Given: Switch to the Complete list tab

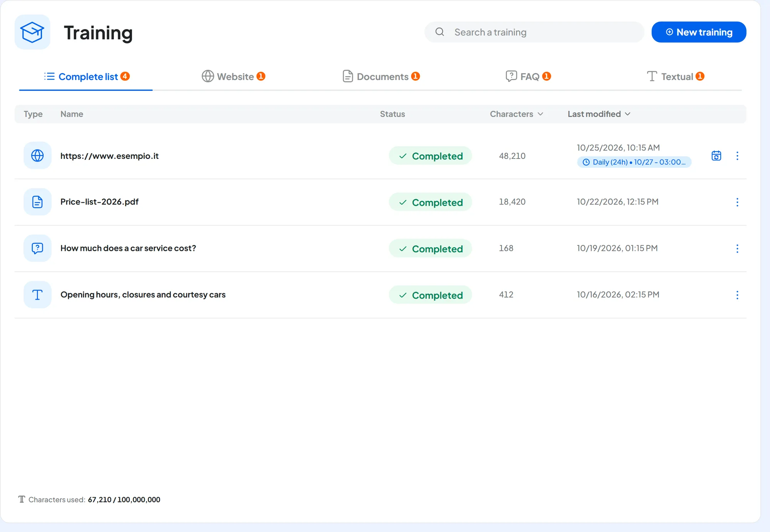Looking at the screenshot, I should (x=86, y=77).
